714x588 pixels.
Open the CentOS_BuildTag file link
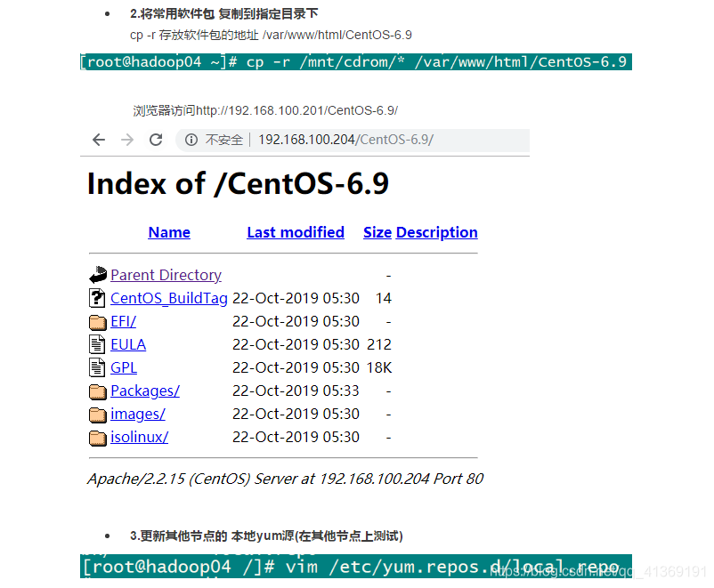[x=169, y=298]
